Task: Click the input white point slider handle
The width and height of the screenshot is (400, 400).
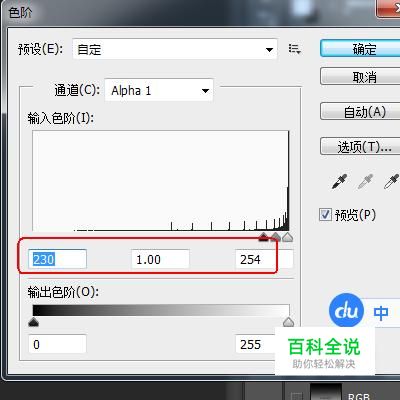Action: [287, 237]
